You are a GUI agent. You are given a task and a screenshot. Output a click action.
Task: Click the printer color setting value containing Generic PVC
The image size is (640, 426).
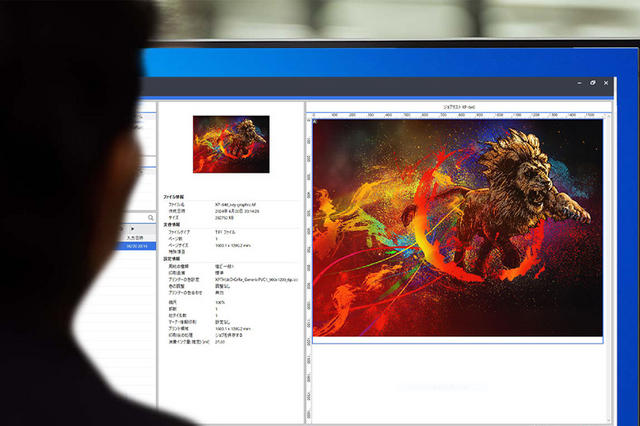coord(257,280)
